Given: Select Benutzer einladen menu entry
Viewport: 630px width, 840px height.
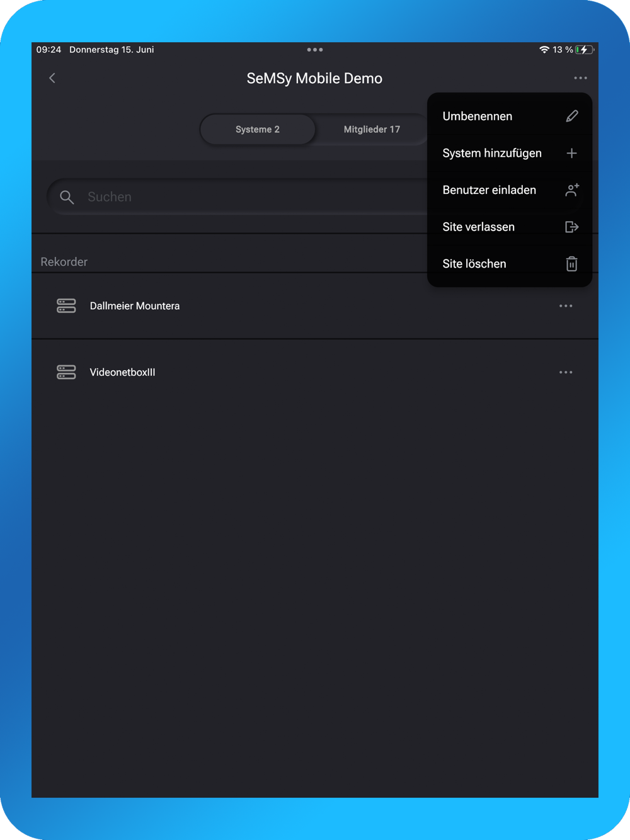Looking at the screenshot, I should coord(509,190).
